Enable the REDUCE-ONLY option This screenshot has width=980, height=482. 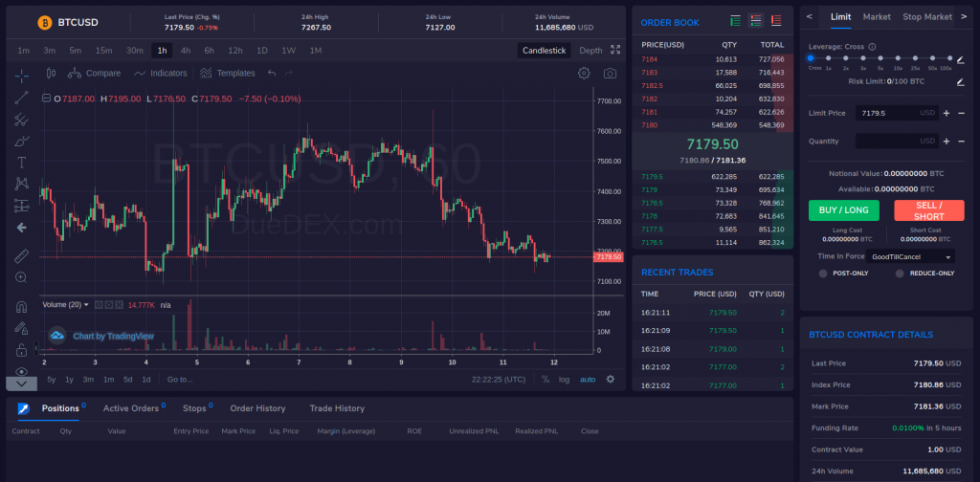tap(900, 274)
